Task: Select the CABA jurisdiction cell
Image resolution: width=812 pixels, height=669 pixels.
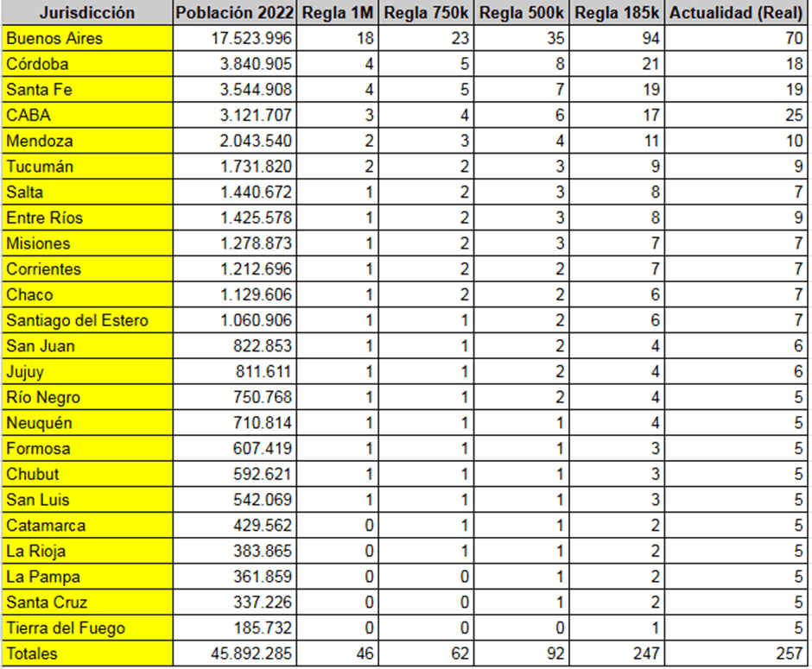Action: tap(87, 115)
